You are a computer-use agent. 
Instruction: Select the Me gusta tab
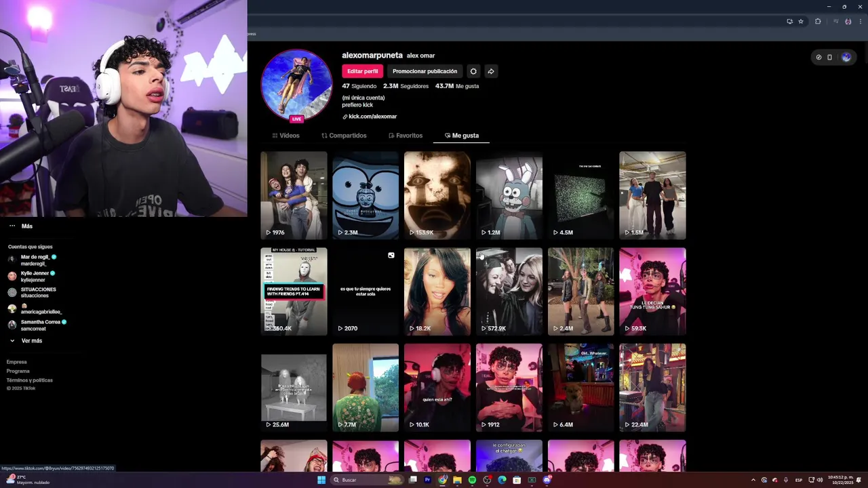[462, 136]
